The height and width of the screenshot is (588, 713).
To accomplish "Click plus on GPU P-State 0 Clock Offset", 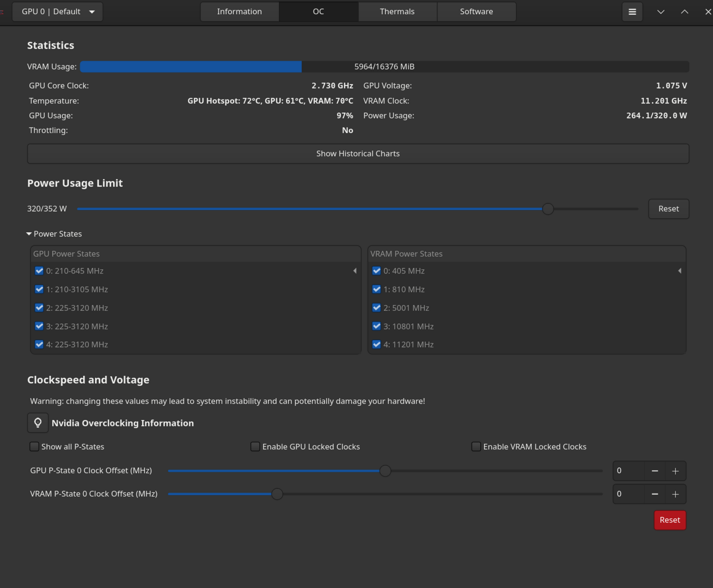I will (675, 471).
